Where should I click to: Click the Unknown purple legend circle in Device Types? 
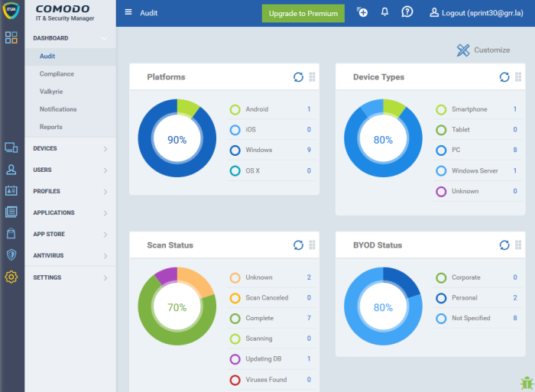441,191
